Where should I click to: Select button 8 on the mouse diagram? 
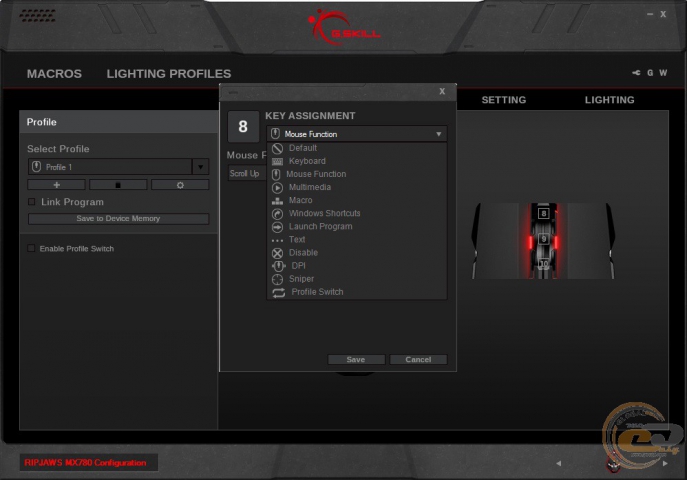(543, 213)
